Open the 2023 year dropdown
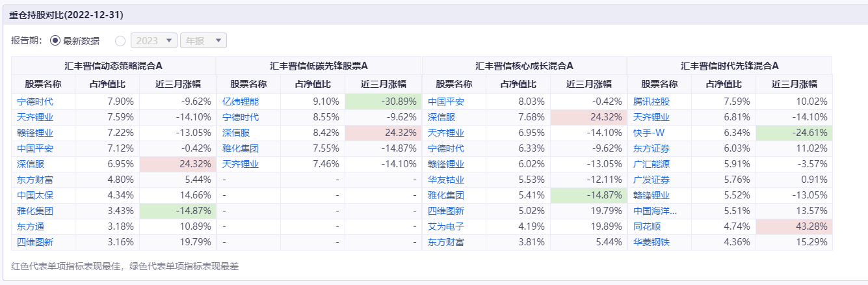Image resolution: width=868 pixels, height=285 pixels. tap(154, 40)
